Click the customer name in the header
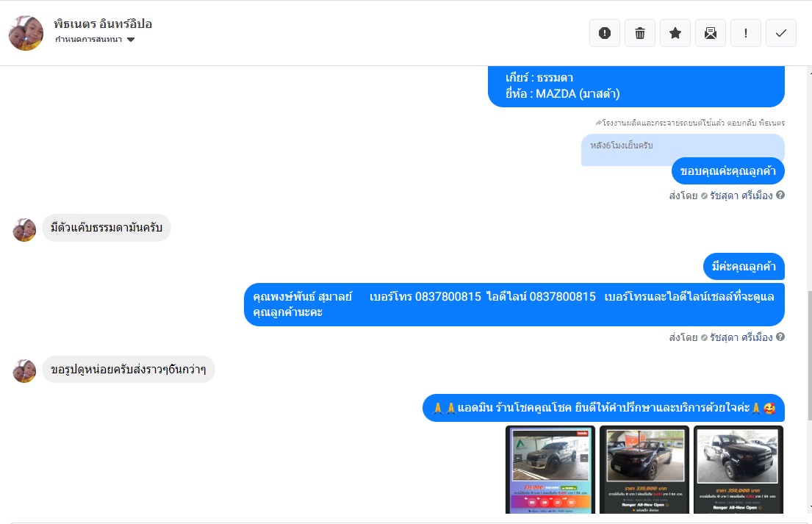812x524 pixels. [103, 24]
